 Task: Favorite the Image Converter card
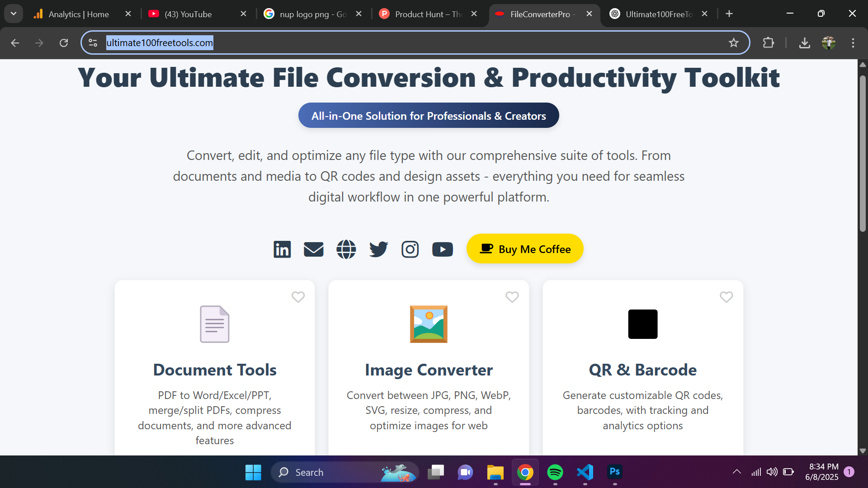tap(512, 297)
